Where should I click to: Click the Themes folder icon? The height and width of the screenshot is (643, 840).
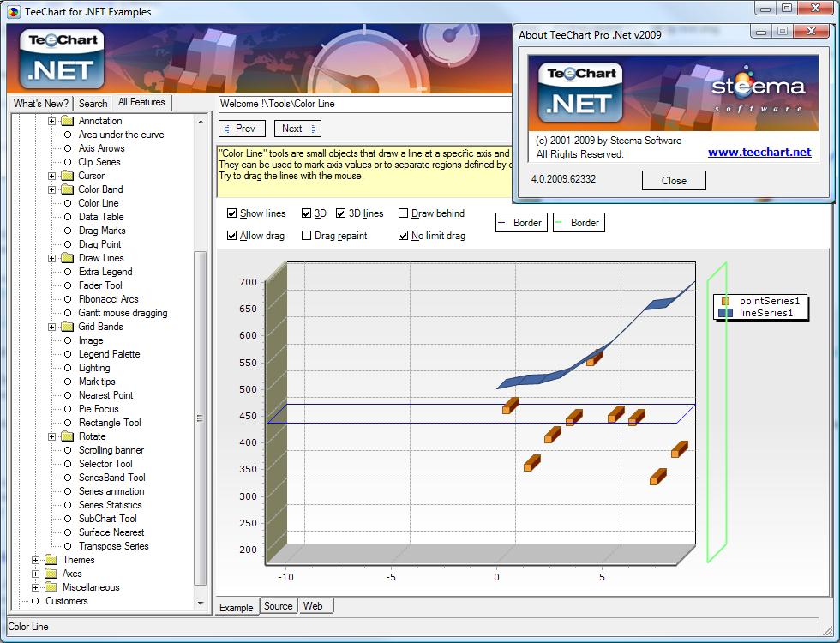[51, 559]
